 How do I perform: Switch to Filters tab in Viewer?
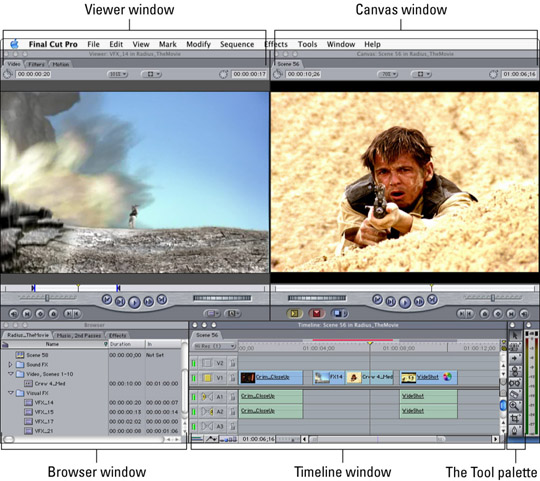36,64
